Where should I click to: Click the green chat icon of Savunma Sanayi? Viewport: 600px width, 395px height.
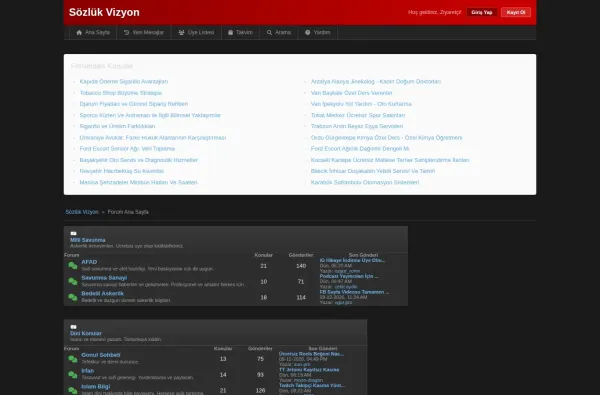(73, 281)
